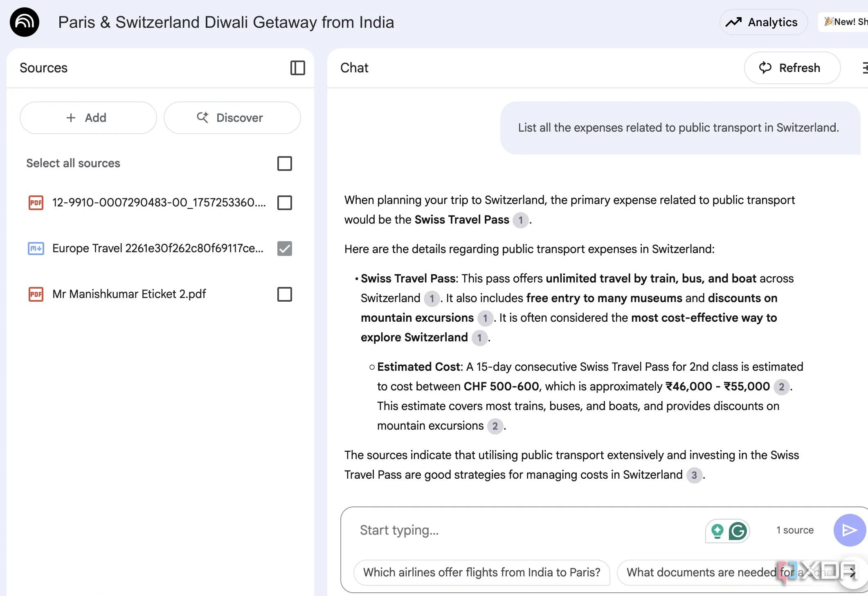Click the Start typing chat input field

point(524,530)
